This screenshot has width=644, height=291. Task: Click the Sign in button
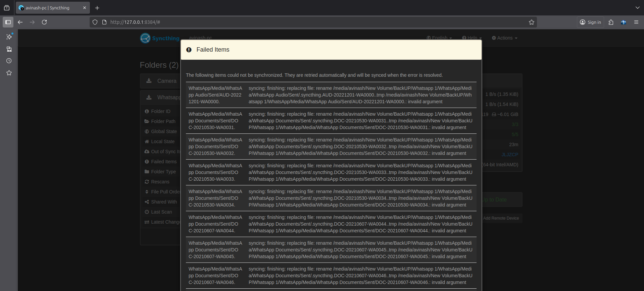tap(590, 22)
